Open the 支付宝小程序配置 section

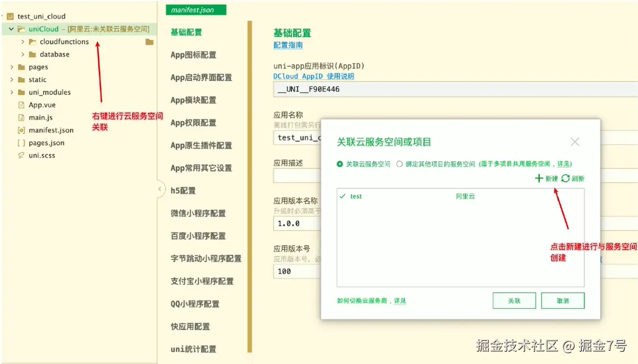click(x=202, y=281)
